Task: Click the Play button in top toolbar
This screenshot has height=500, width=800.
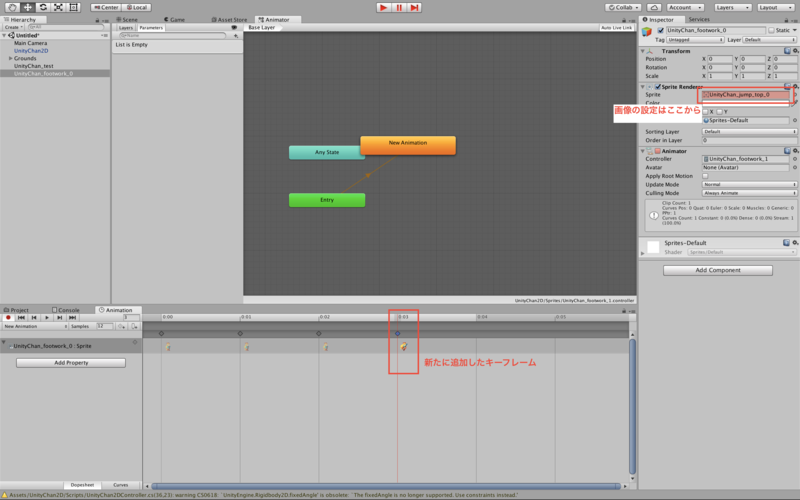Action: [x=384, y=8]
